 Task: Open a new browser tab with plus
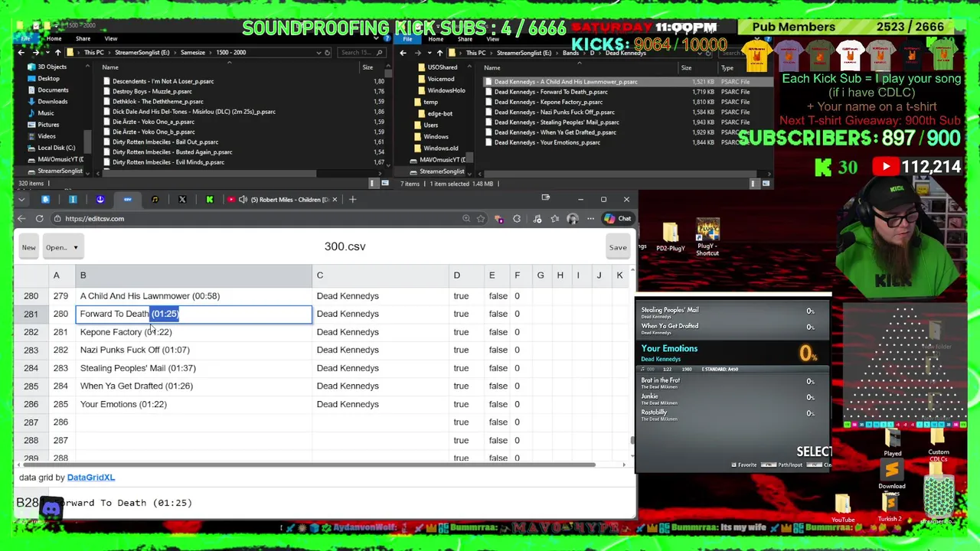(x=352, y=200)
